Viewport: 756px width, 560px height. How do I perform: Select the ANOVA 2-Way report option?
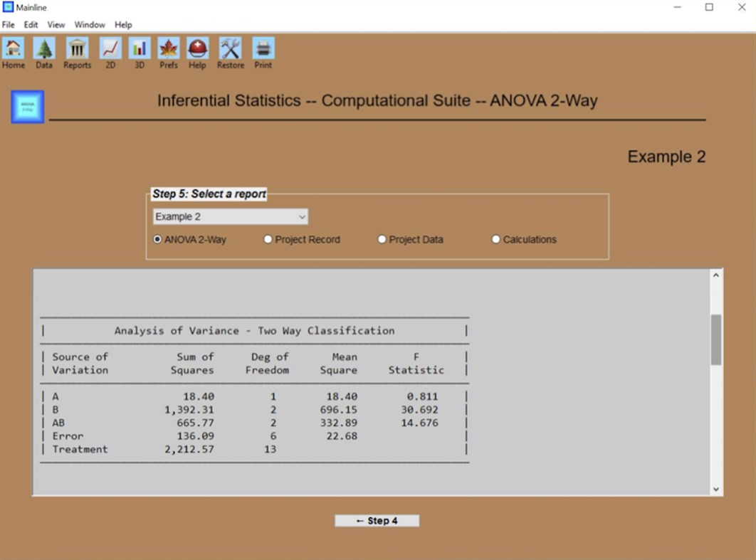157,239
